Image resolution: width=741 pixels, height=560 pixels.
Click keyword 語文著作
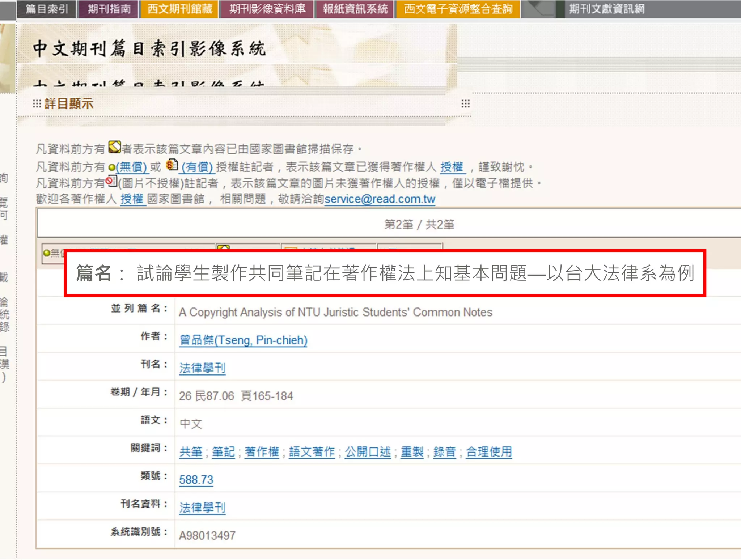312,452
